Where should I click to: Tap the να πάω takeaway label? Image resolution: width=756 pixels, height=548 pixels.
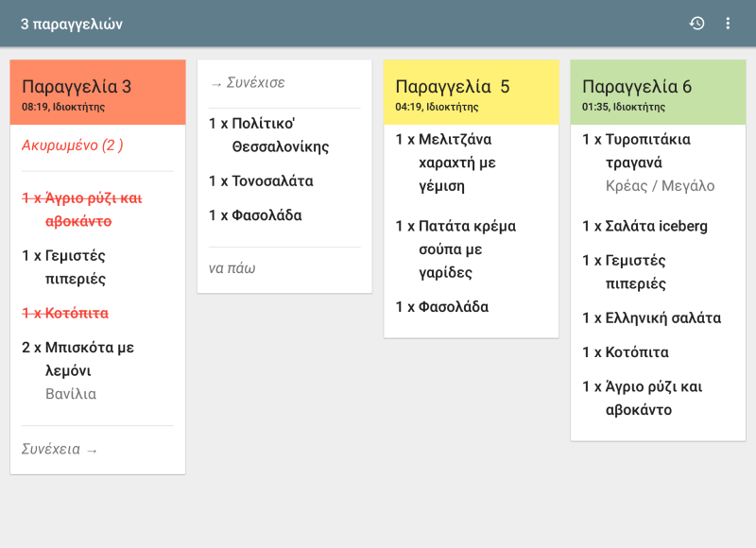(x=232, y=268)
